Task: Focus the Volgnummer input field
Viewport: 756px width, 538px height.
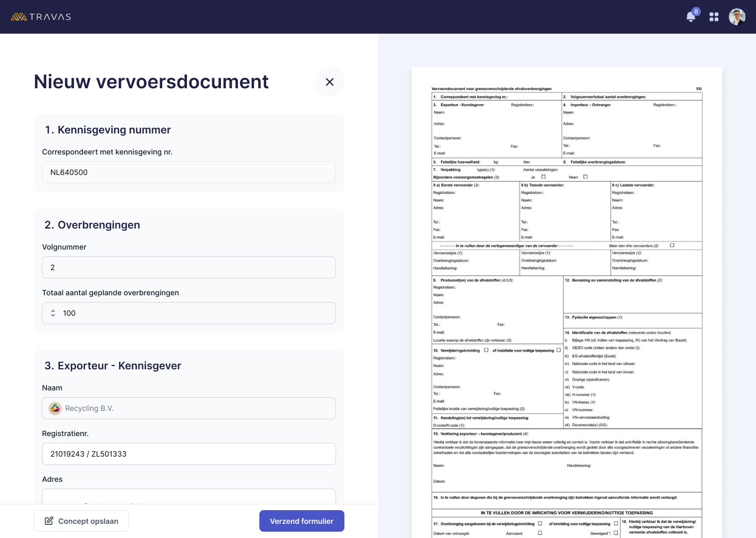Action: pyautogui.click(x=189, y=267)
